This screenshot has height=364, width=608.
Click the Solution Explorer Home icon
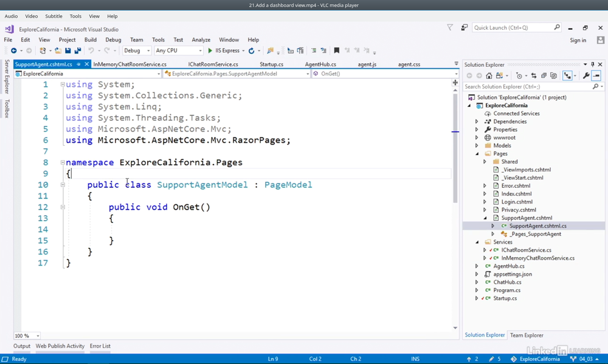click(x=489, y=76)
